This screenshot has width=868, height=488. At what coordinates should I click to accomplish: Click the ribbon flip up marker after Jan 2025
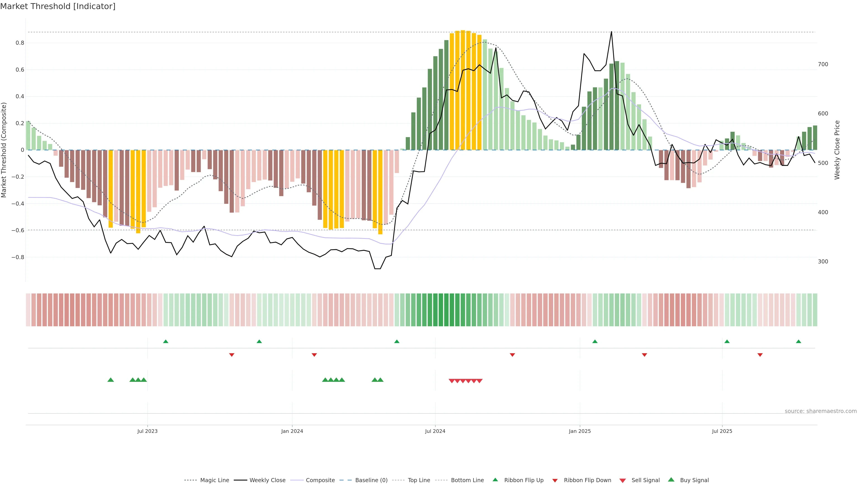click(595, 342)
